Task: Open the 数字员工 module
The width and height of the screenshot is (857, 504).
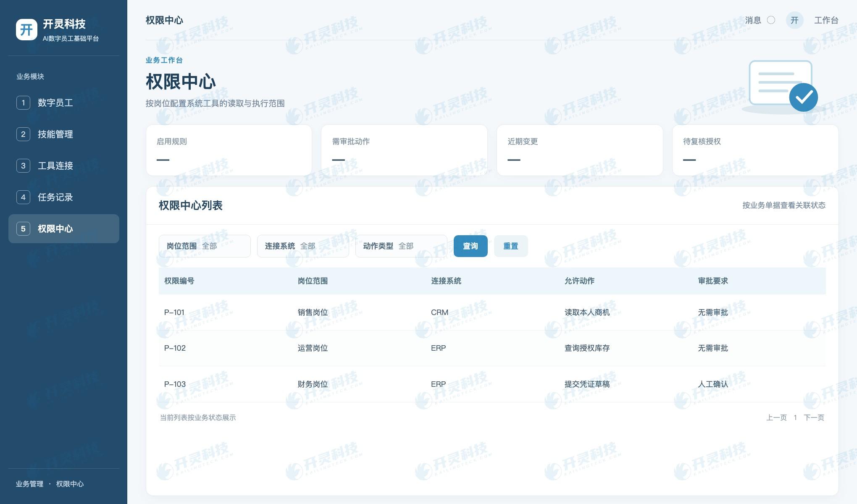Action: [64, 102]
